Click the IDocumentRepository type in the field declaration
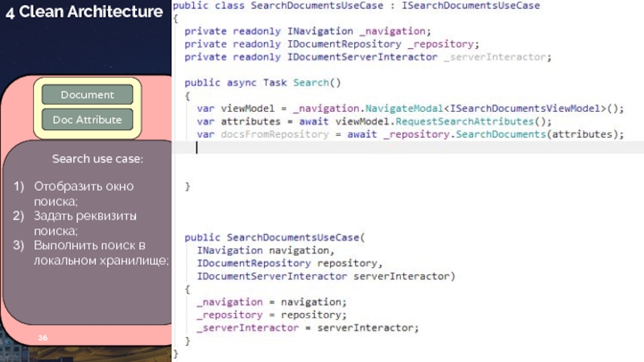This screenshot has width=644, height=362. point(345,44)
